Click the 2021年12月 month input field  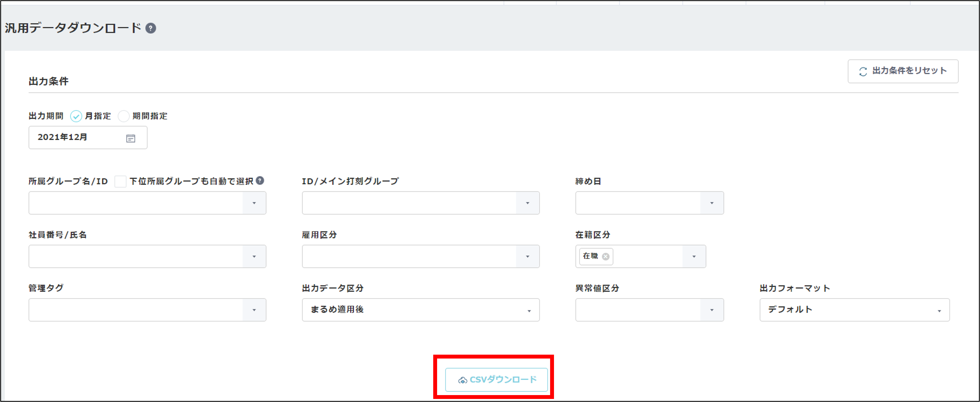(x=88, y=138)
